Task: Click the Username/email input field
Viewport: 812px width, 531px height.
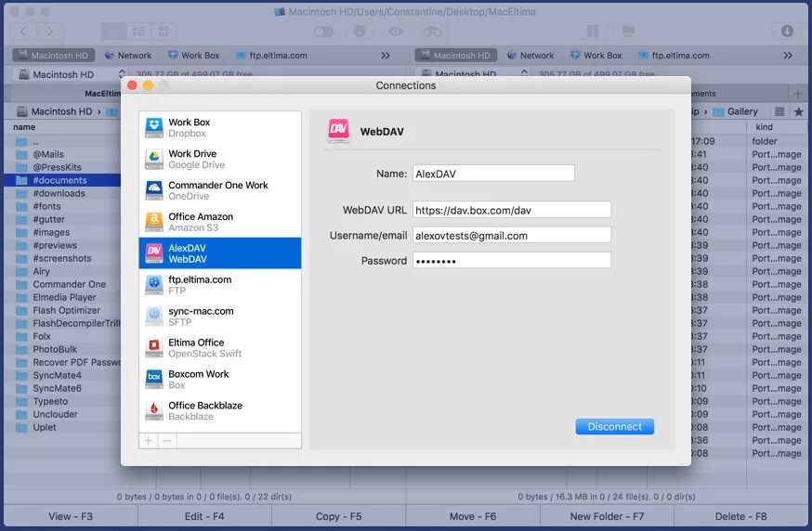Action: [512, 235]
